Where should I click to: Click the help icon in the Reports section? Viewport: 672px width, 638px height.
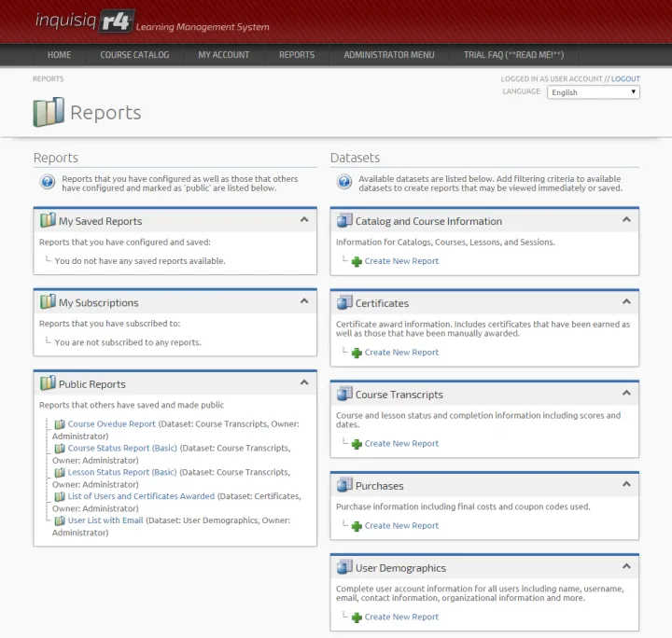coord(47,183)
